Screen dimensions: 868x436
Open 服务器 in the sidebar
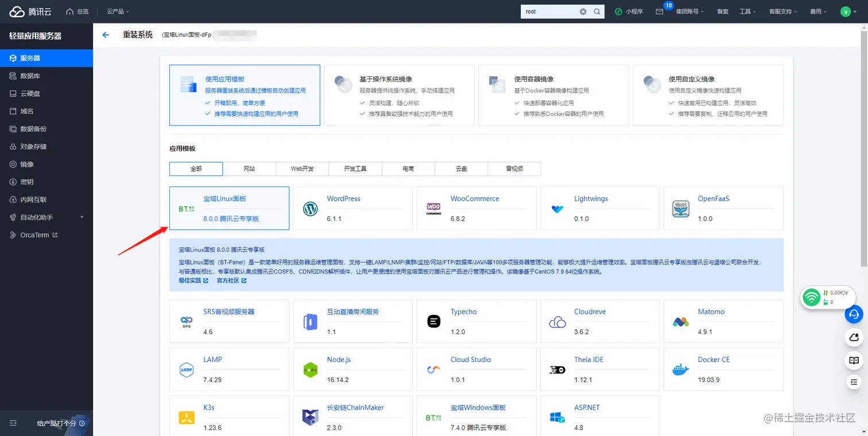[46, 58]
